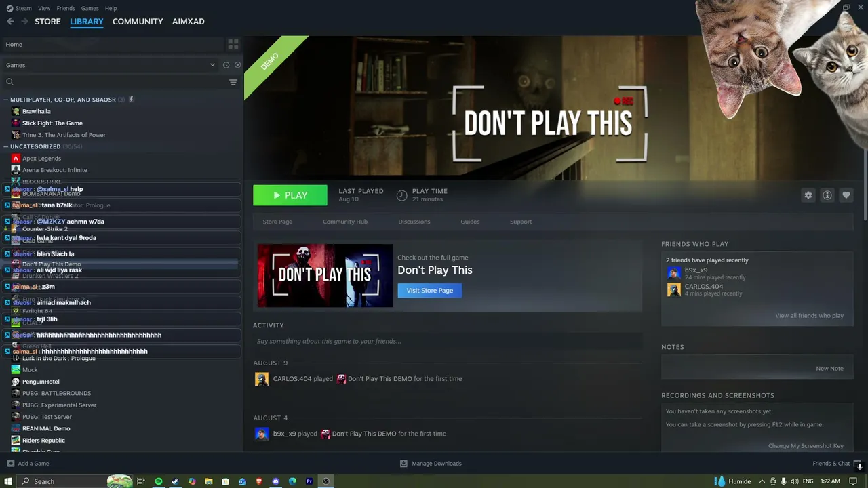
Task: Click the green PLAY button
Action: (290, 195)
